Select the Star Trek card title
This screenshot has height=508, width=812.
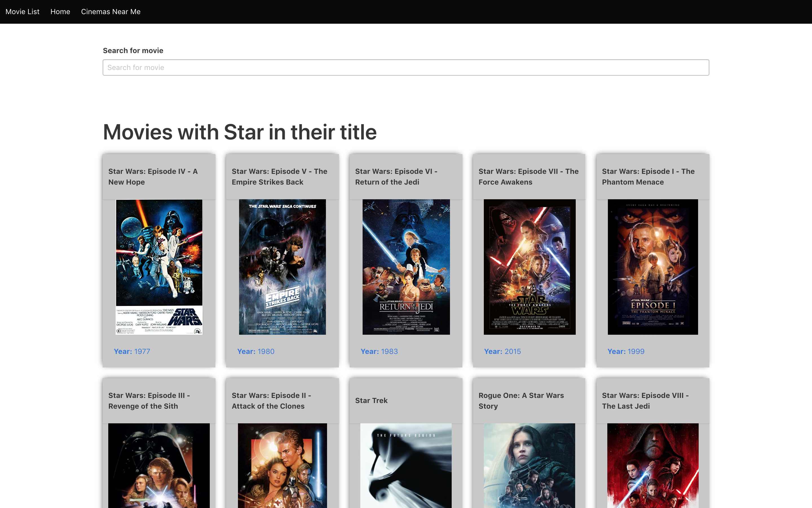point(371,400)
